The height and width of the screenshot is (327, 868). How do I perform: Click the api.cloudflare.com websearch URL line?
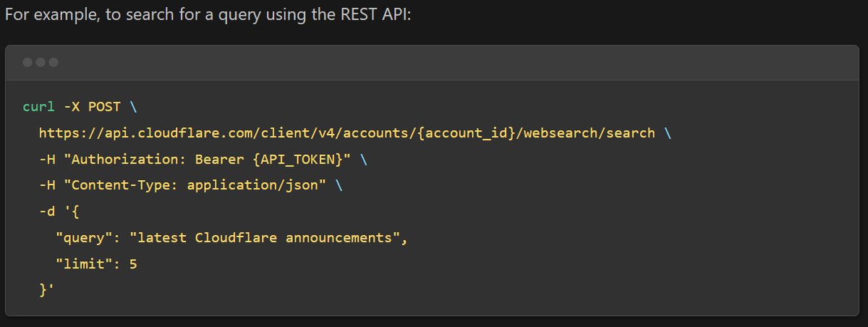(356, 133)
